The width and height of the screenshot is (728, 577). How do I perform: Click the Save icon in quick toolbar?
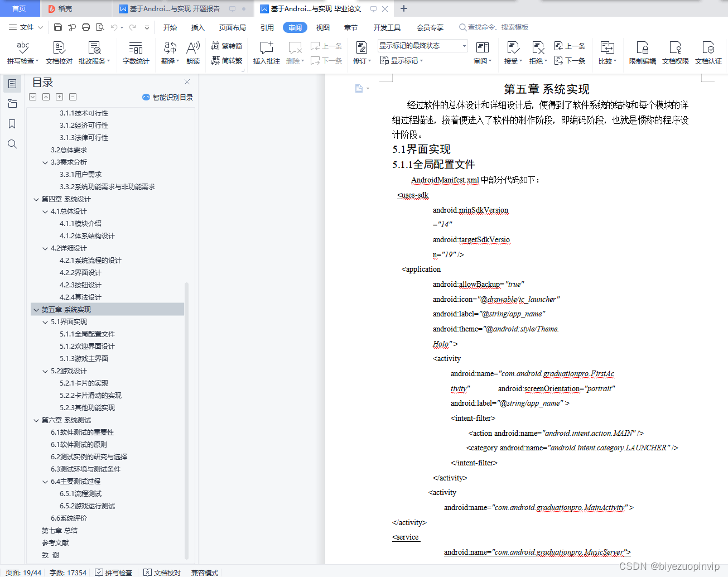[x=58, y=27]
